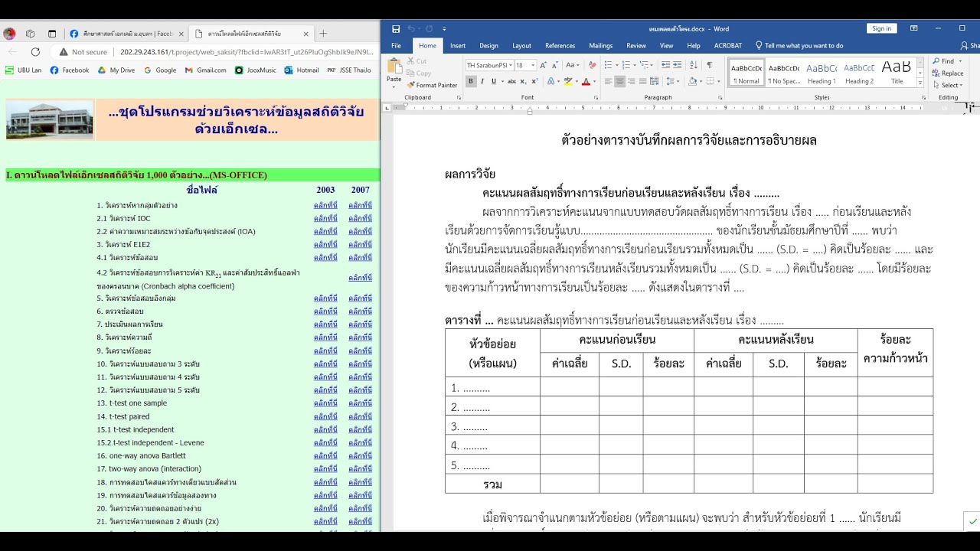980x551 pixels.
Task: Sort the selection with the A-Z icon
Action: [694, 65]
